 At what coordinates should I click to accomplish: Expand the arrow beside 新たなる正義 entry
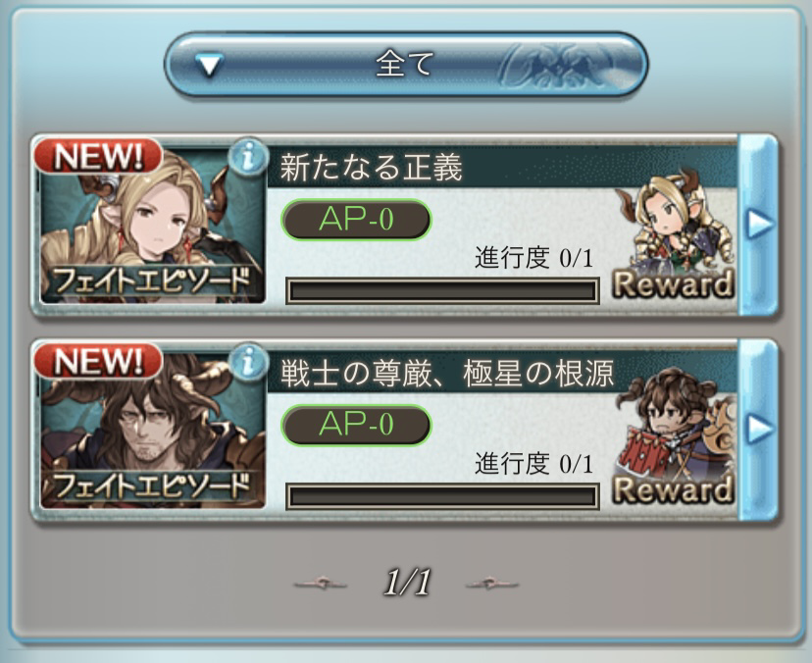click(759, 224)
